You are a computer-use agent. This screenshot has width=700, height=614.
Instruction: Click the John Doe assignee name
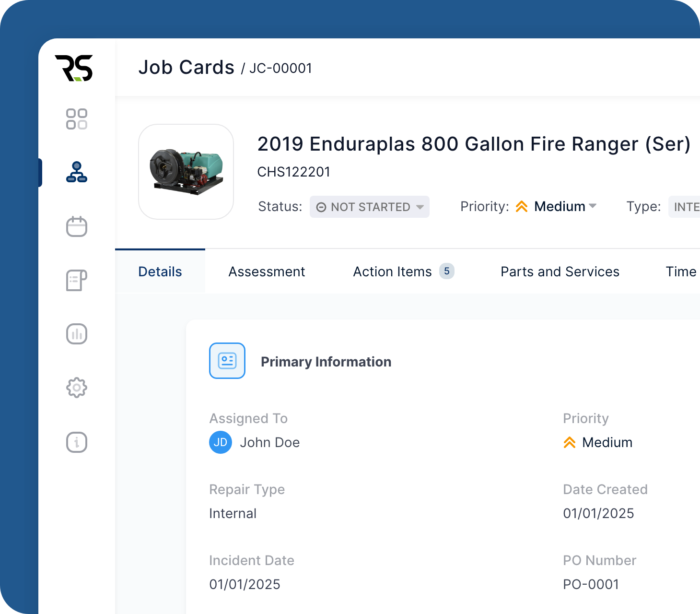pos(270,442)
